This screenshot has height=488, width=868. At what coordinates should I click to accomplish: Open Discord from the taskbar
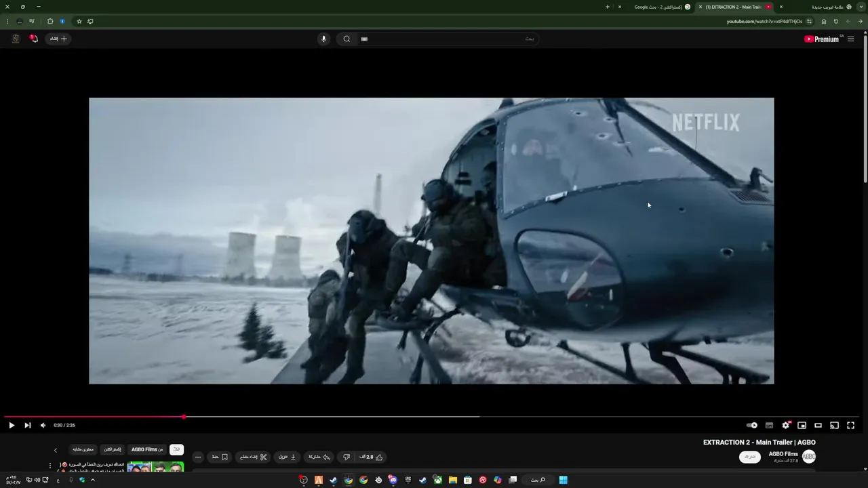393,480
